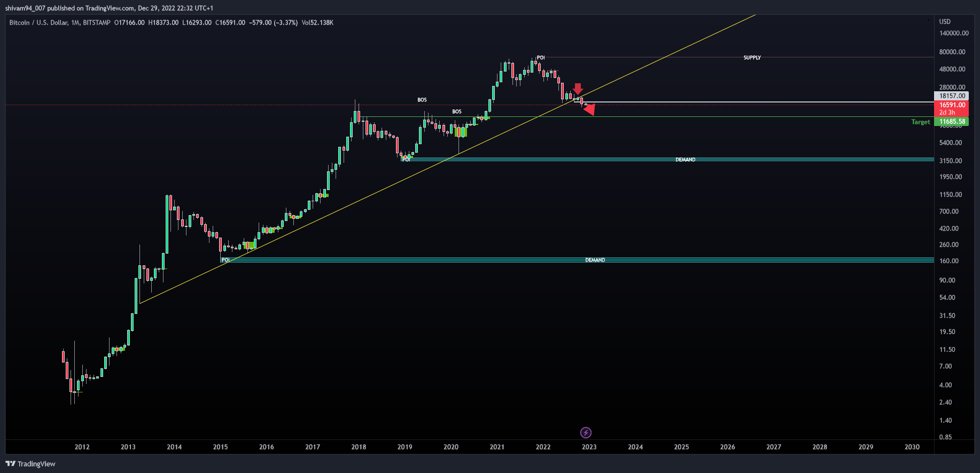The width and height of the screenshot is (980, 473).
Task: Click 2023 on the time axis
Action: click(x=589, y=447)
